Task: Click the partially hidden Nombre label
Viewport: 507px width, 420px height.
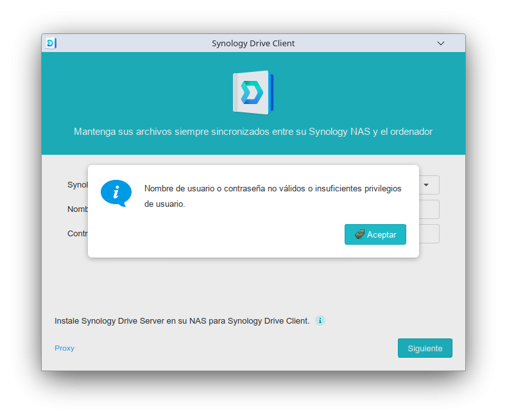Action: (77, 209)
